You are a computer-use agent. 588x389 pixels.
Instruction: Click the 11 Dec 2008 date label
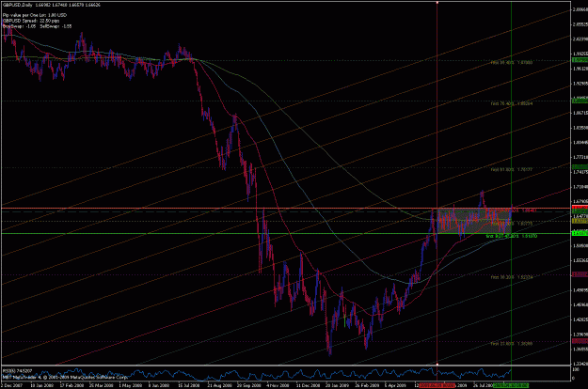308,385
